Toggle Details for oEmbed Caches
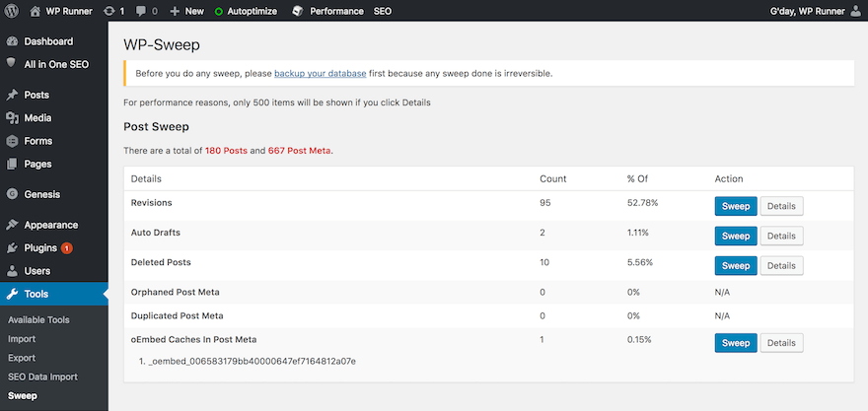Viewport: 868px width, 411px height. [781, 343]
